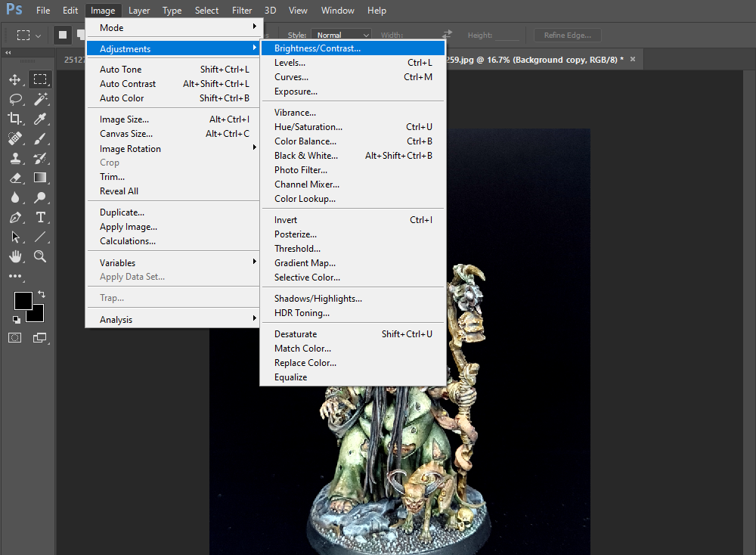Screen dimensions: 756x555
Task: Select the Lasso tool
Action: point(15,99)
